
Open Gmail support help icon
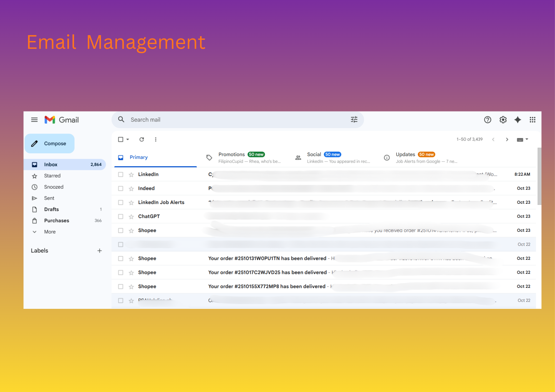click(x=487, y=120)
